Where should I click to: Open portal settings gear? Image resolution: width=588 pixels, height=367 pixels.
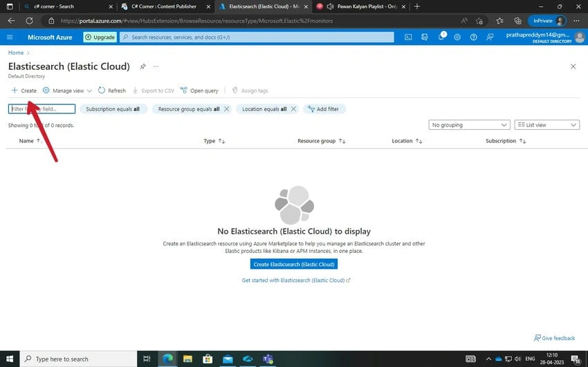[457, 37]
